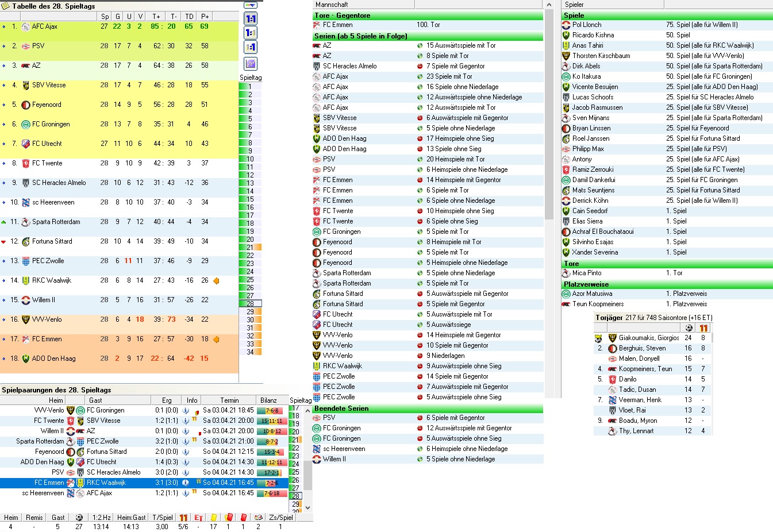The width and height of the screenshot is (773, 532).
Task: Click "Willem II 5 Spiele ohne Niederlage" row
Action: [x=428, y=459]
